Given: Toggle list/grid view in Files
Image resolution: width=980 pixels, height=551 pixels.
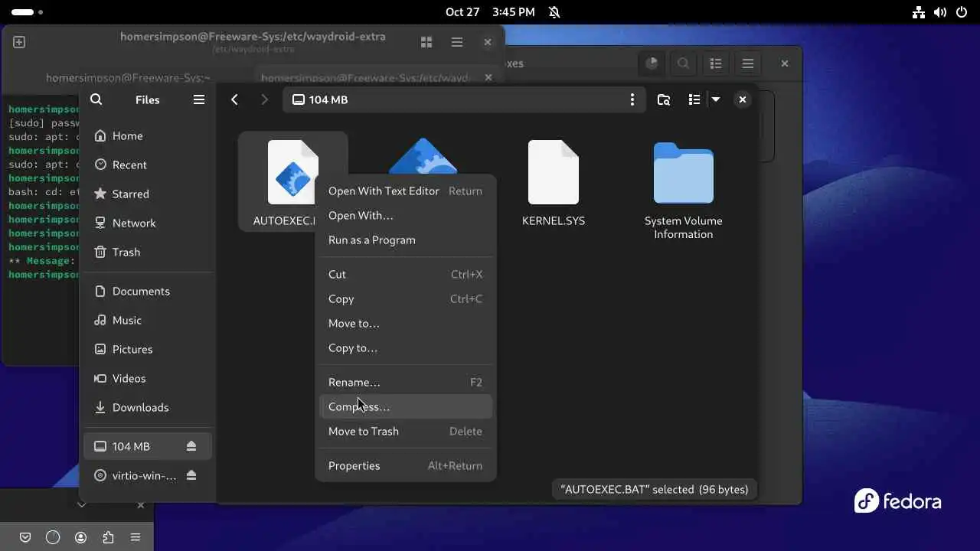Looking at the screenshot, I should click(x=694, y=99).
